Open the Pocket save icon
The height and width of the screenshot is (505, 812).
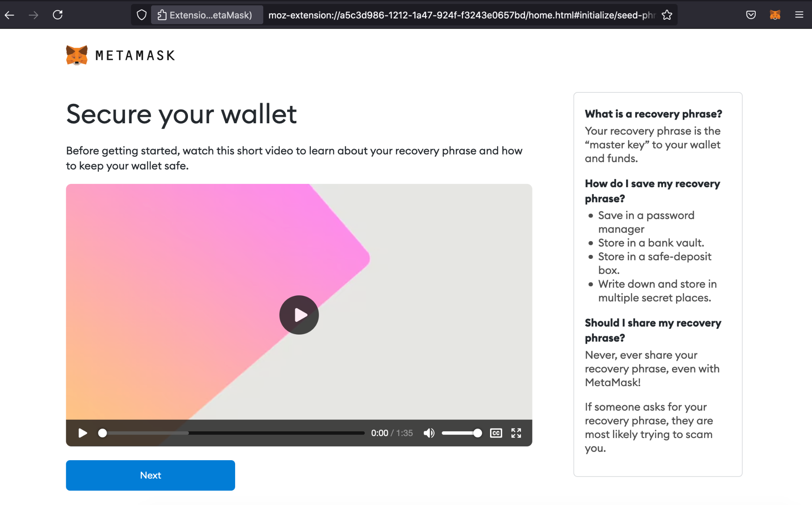[x=751, y=15]
